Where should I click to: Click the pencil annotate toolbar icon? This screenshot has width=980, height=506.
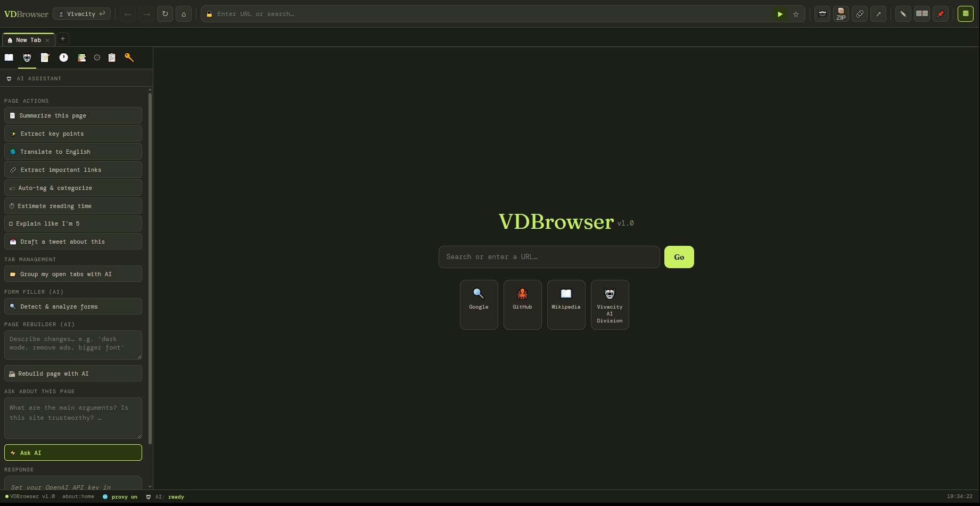click(903, 14)
